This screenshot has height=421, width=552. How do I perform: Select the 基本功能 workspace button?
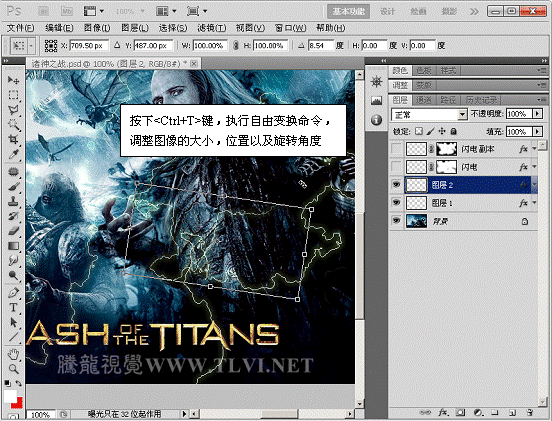tap(349, 11)
